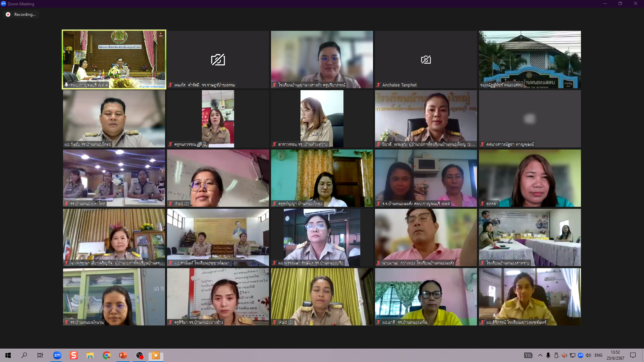Click muted mic icon beside ชลลดา name
Viewport: 644px width, 362px height.
coord(482,204)
